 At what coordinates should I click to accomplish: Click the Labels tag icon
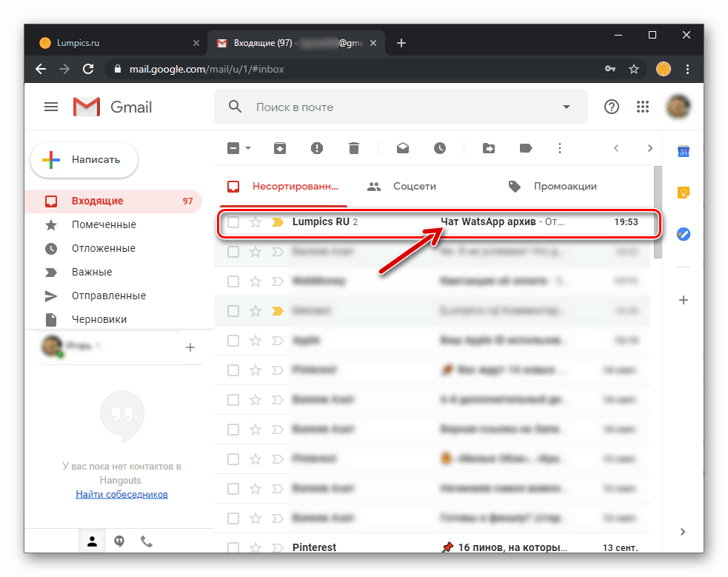pyautogui.click(x=526, y=148)
